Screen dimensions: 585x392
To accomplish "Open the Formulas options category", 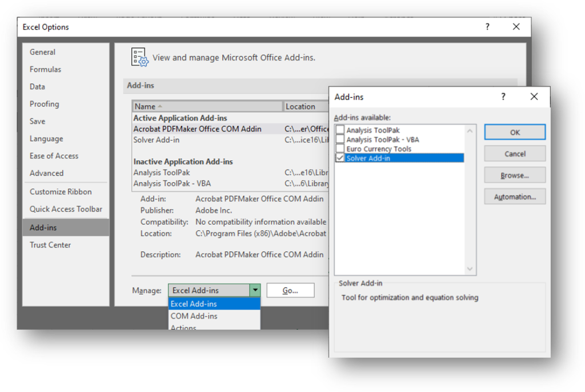I will coord(45,69).
